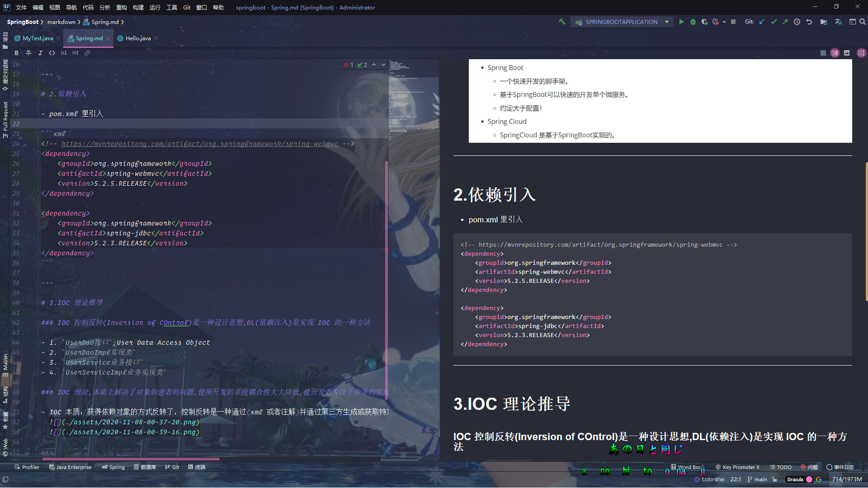This screenshot has height=488, width=868.
Task: Open the Pull Request side panel
Action: click(x=5, y=120)
